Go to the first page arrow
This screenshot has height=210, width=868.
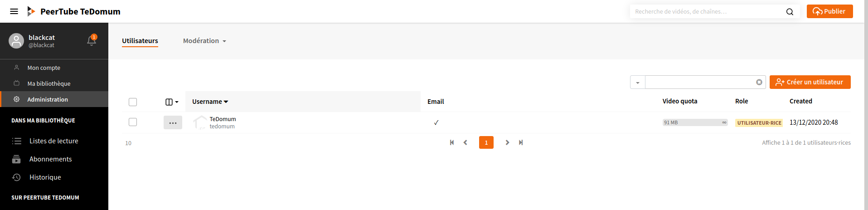[x=452, y=142]
